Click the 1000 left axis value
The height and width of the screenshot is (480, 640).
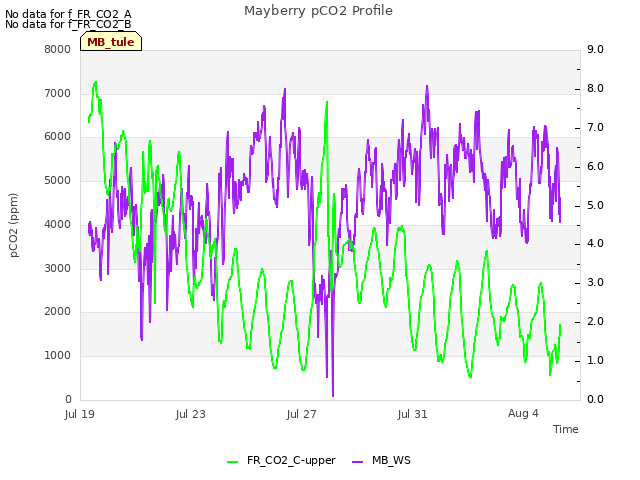[x=58, y=356]
